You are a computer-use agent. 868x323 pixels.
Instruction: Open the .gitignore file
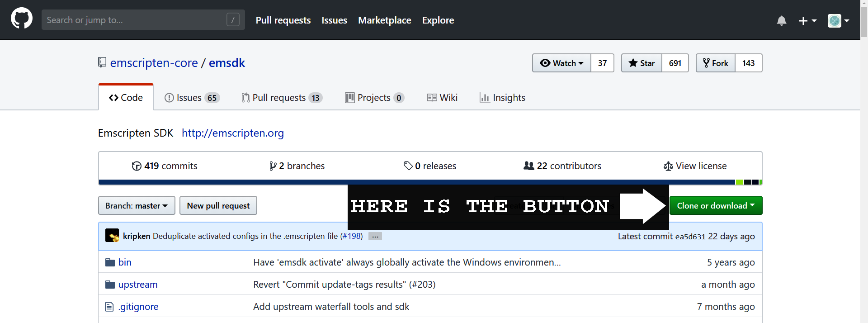point(138,307)
